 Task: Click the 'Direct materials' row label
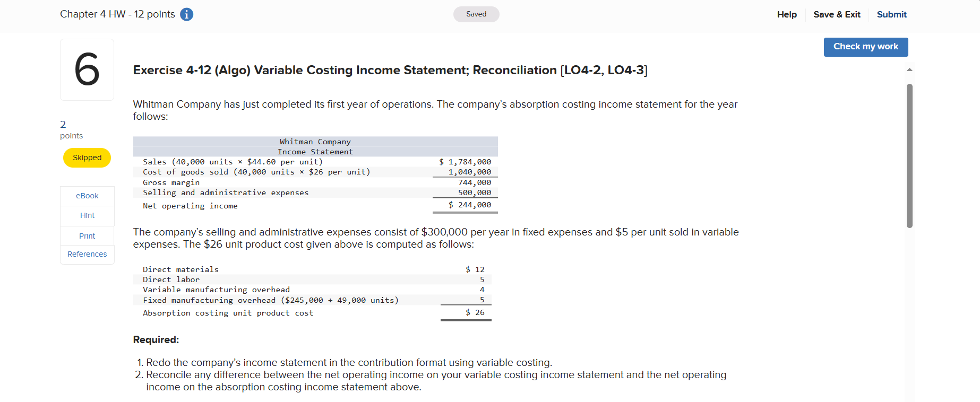click(180, 269)
